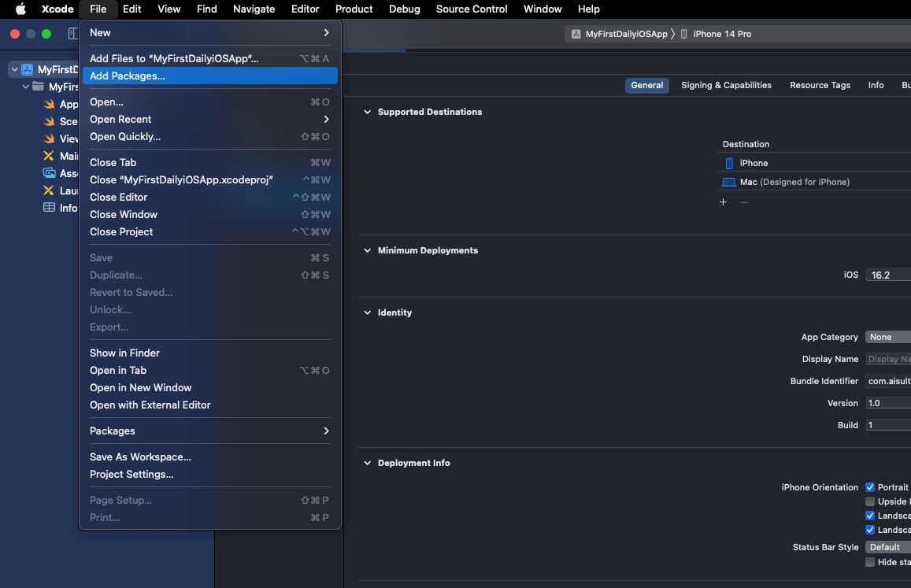Collapse Deployment Info section
Image resolution: width=911 pixels, height=588 pixels.
(x=367, y=463)
